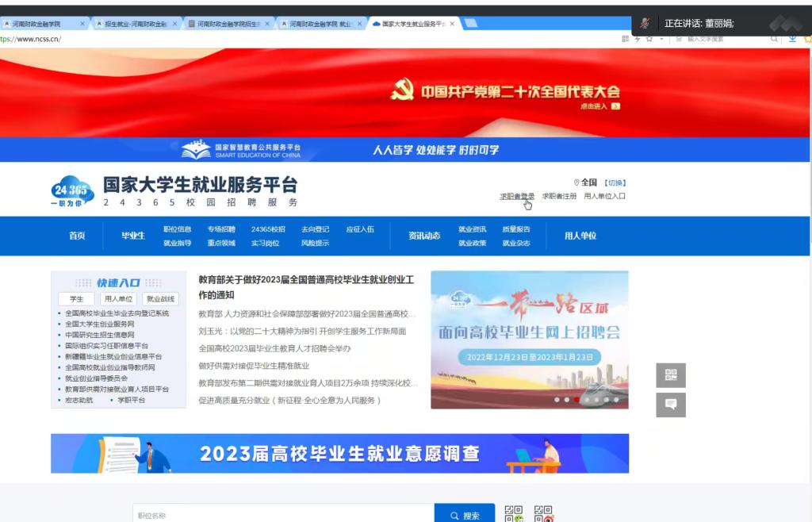Click the 求职者登录 link
The image size is (812, 522).
(517, 196)
